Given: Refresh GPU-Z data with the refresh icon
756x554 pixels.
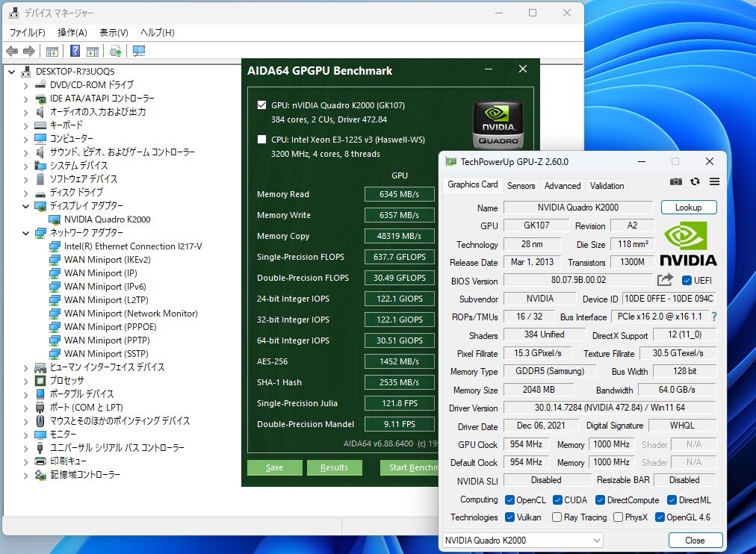Looking at the screenshot, I should click(x=695, y=181).
